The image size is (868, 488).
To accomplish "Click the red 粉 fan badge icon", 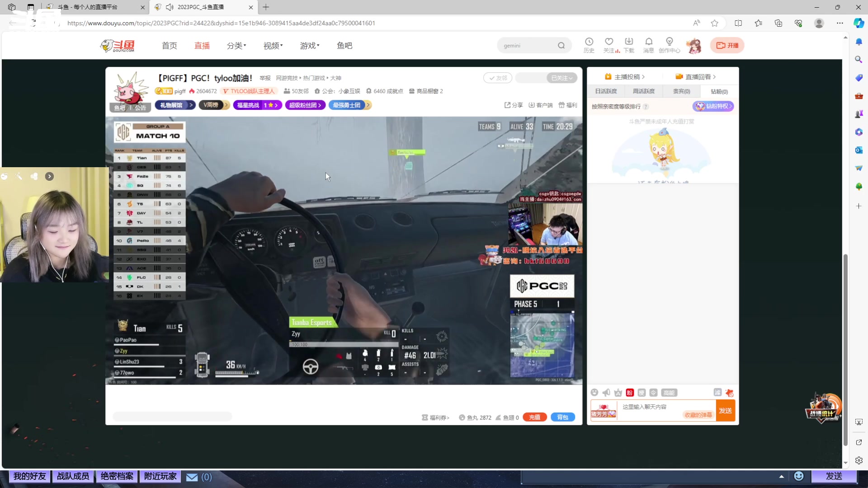I will point(630,393).
